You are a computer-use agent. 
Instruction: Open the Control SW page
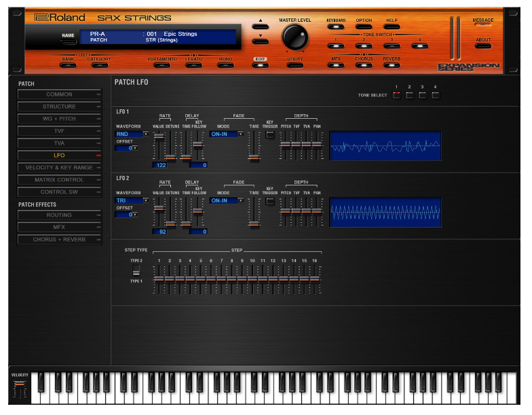60,192
